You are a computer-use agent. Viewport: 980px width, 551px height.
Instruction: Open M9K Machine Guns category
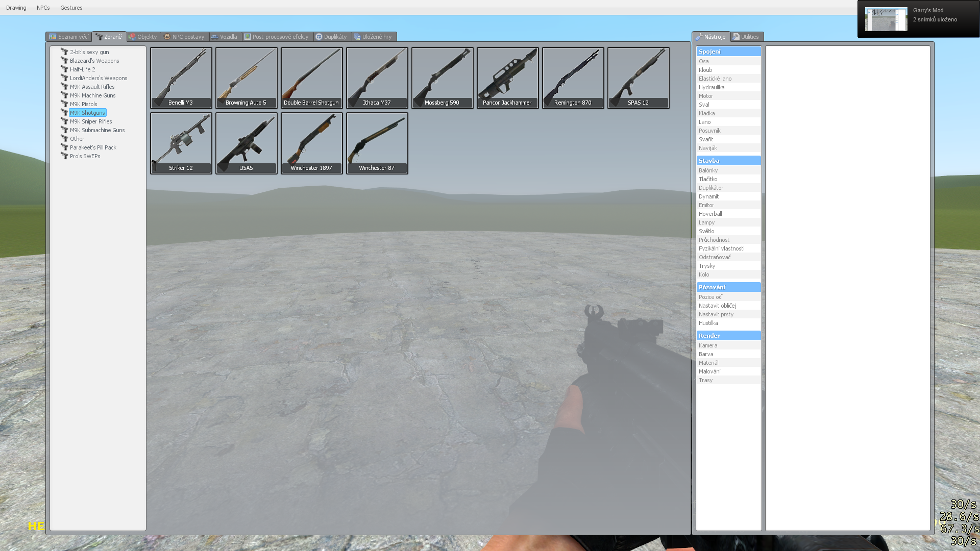coord(93,95)
